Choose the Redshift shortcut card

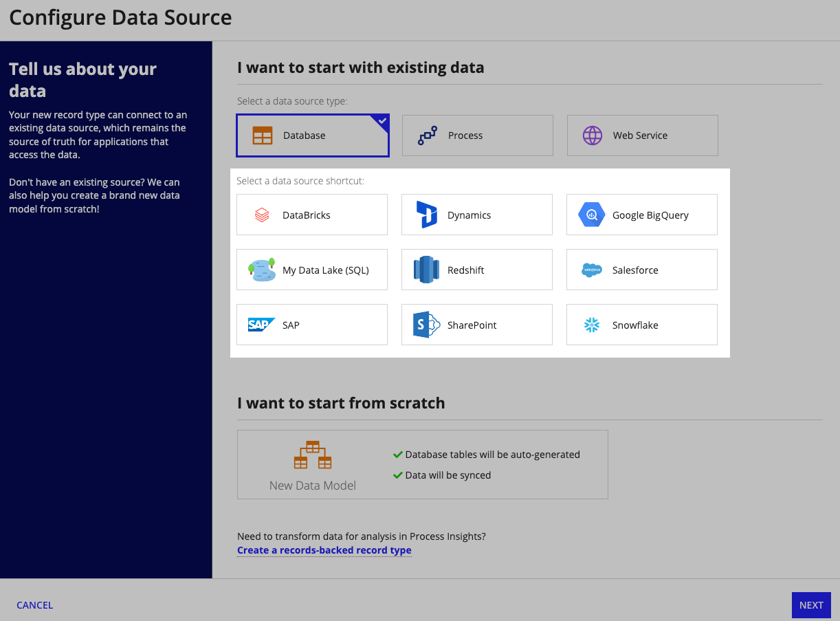477,270
